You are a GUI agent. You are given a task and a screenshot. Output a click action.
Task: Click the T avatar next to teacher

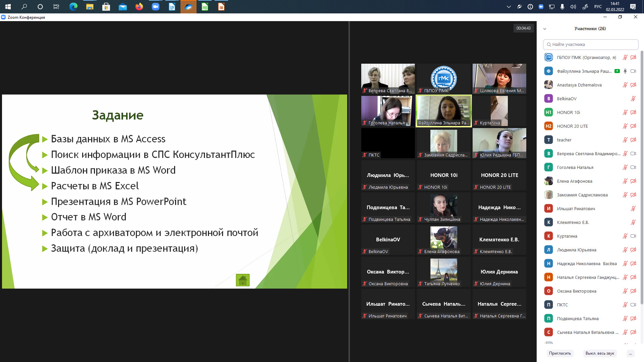548,140
